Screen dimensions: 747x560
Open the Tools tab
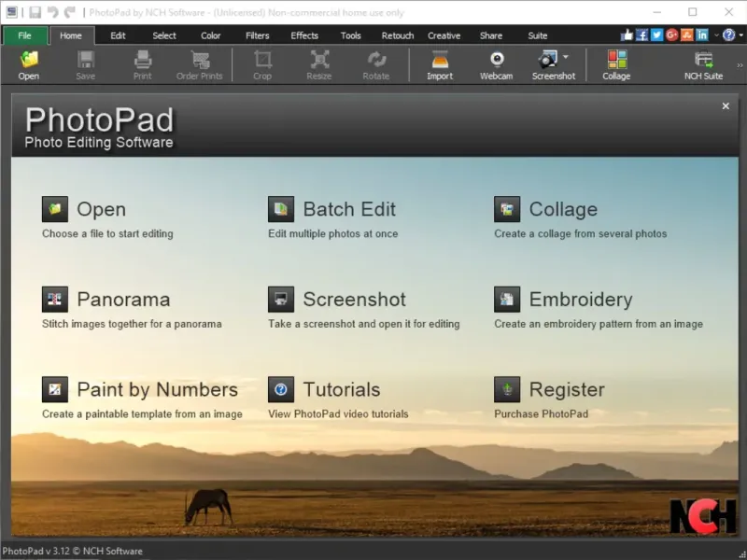coord(351,35)
